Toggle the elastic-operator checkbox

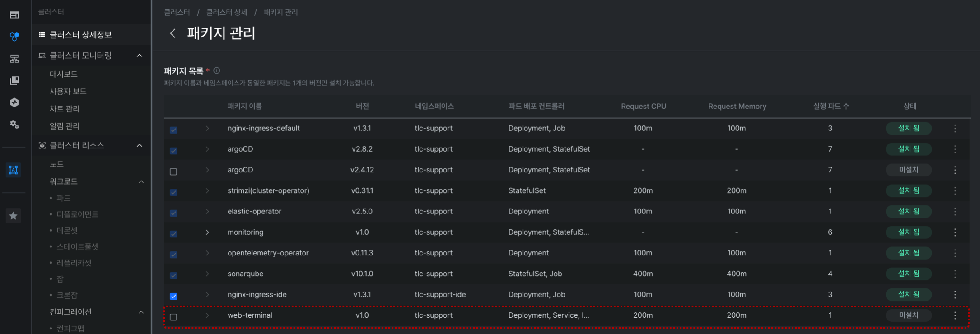click(x=173, y=213)
